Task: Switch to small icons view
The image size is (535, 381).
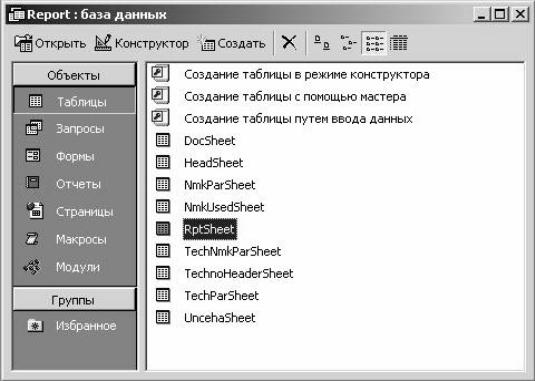Action: coord(348,43)
